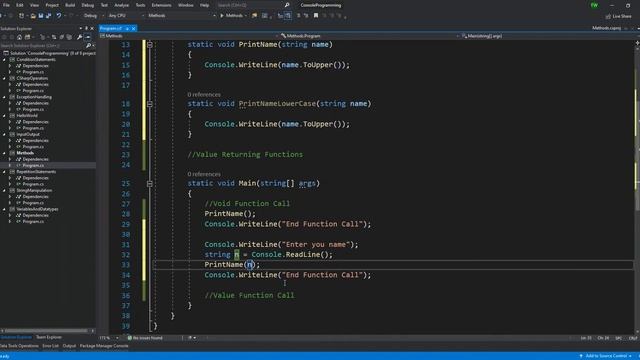The image size is (640, 360).
Task: Close the Solution Explorer panel
Action: (92, 29)
